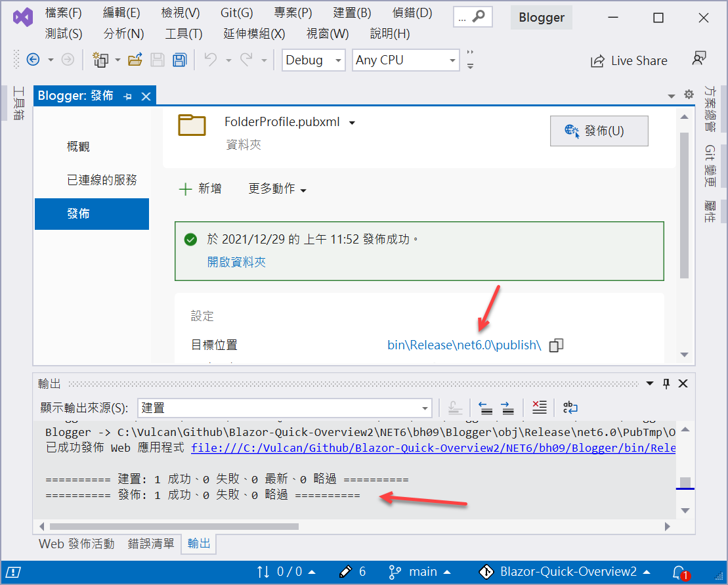Viewport: 728px width, 585px height.
Task: Open the 檔案(F) menu
Action: [x=63, y=13]
